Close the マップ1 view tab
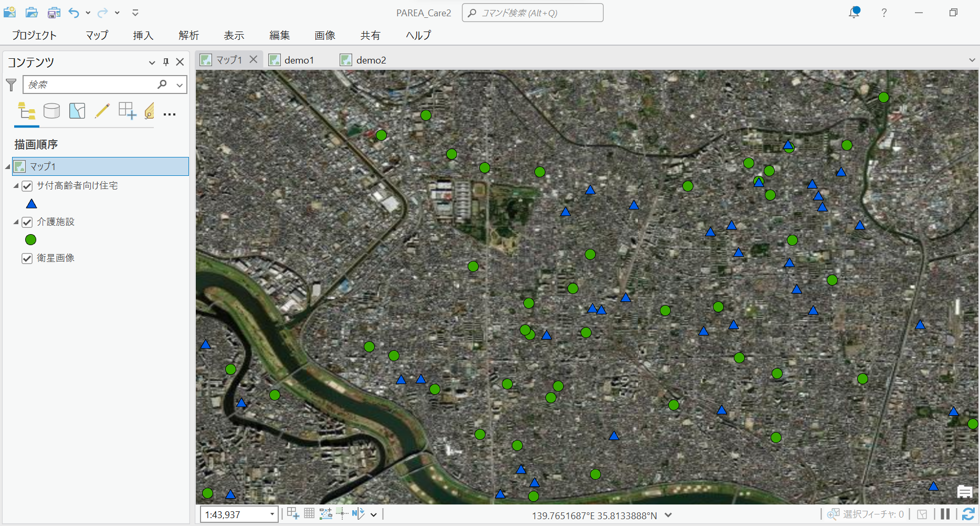The image size is (980, 526). tap(254, 59)
